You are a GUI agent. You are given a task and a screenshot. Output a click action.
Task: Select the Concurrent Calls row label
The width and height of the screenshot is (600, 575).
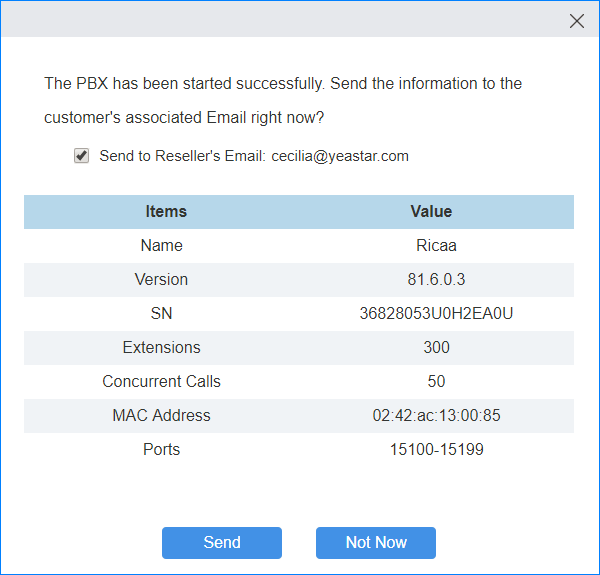pos(162,382)
